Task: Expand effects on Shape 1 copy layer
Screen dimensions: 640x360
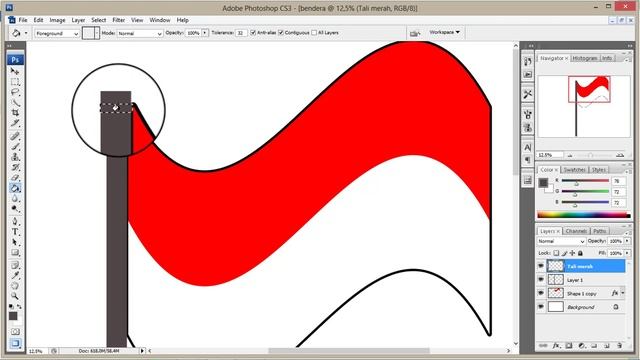Action: point(623,293)
